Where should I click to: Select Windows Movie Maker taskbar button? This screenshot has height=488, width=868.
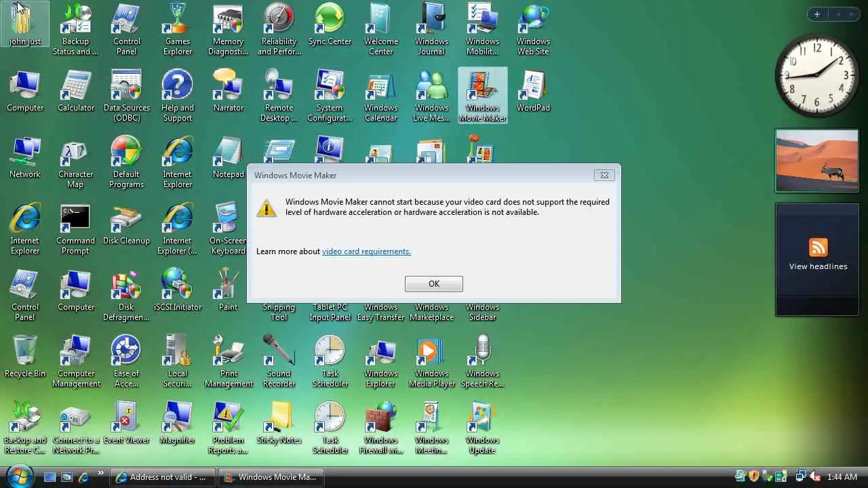(271, 477)
